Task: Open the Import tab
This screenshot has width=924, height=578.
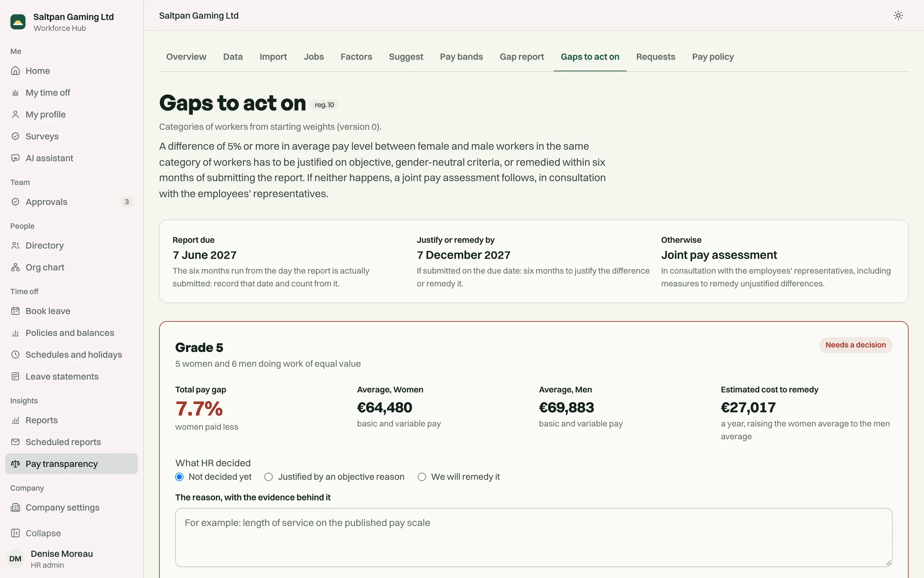Action: (273, 57)
